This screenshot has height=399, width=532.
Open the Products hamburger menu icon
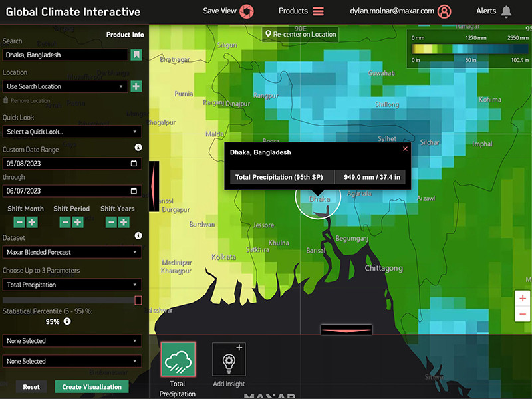[318, 11]
